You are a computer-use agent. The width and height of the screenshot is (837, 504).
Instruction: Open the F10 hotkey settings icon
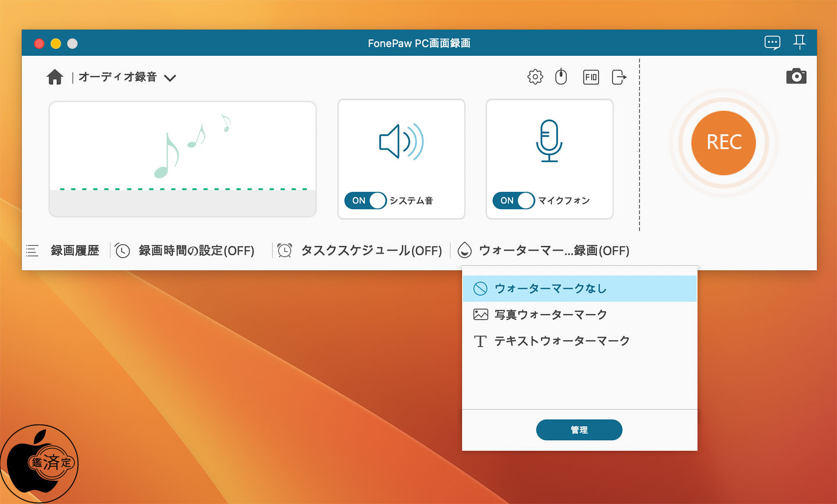(x=591, y=77)
